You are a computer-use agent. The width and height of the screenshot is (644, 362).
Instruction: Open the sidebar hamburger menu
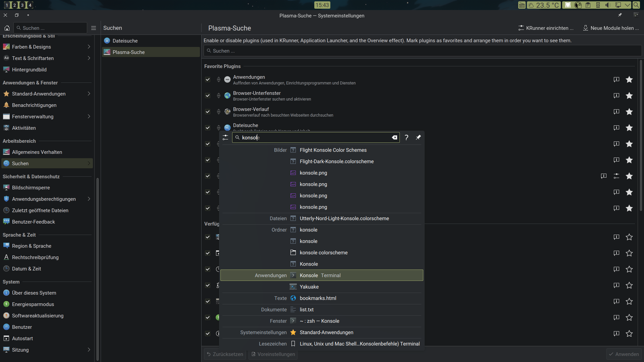[x=94, y=28]
